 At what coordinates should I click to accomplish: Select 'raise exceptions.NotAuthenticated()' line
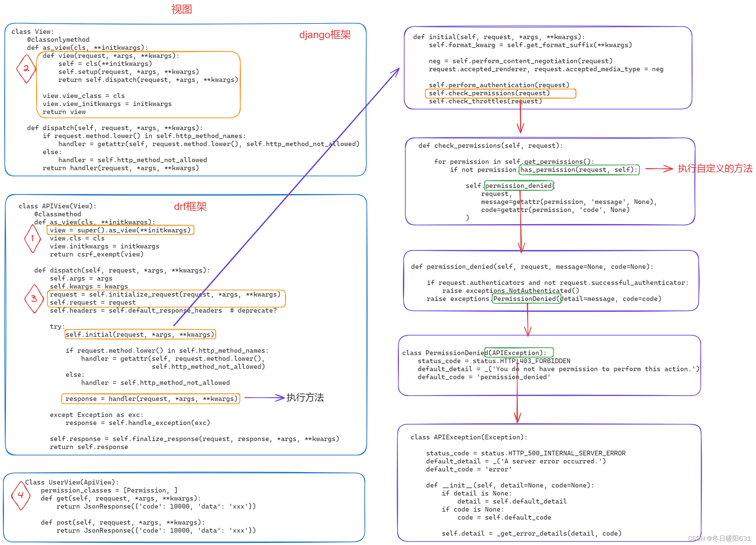click(x=511, y=291)
